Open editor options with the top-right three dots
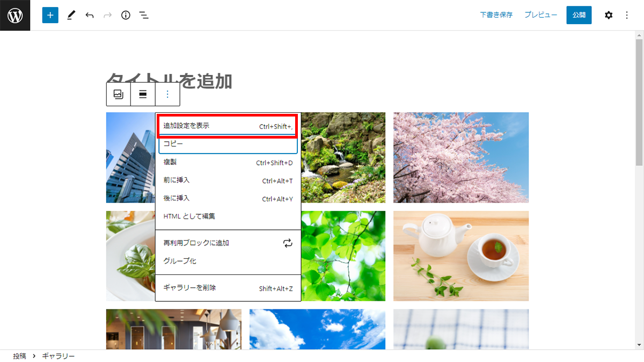Screen dimensions: 644x362 click(x=627, y=15)
